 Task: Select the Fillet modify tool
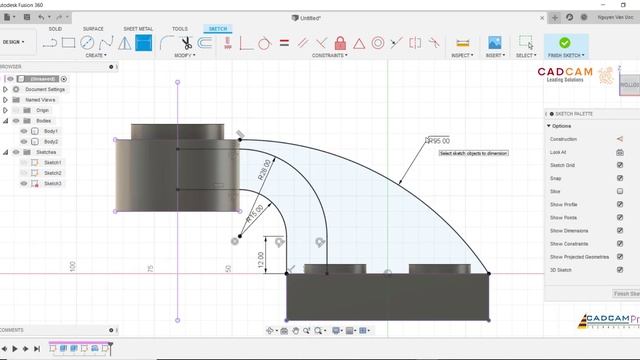click(167, 42)
